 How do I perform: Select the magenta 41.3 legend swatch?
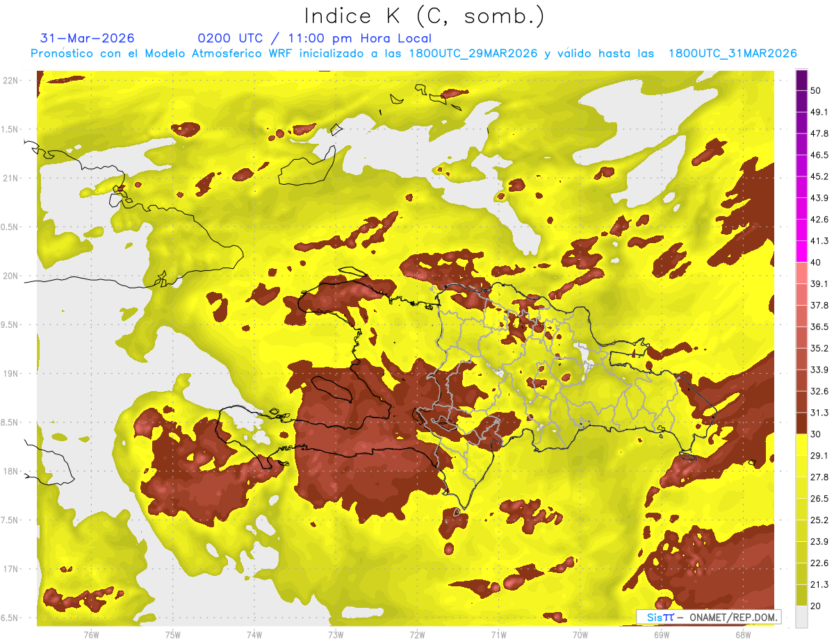click(x=801, y=251)
